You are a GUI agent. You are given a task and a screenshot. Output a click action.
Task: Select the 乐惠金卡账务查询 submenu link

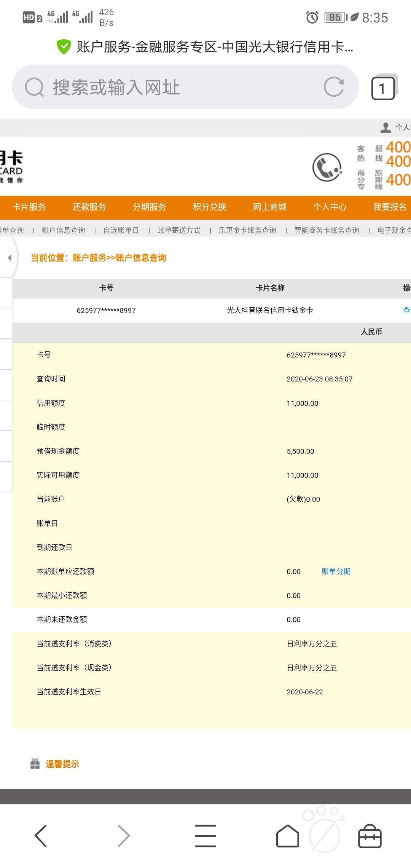[x=247, y=230]
